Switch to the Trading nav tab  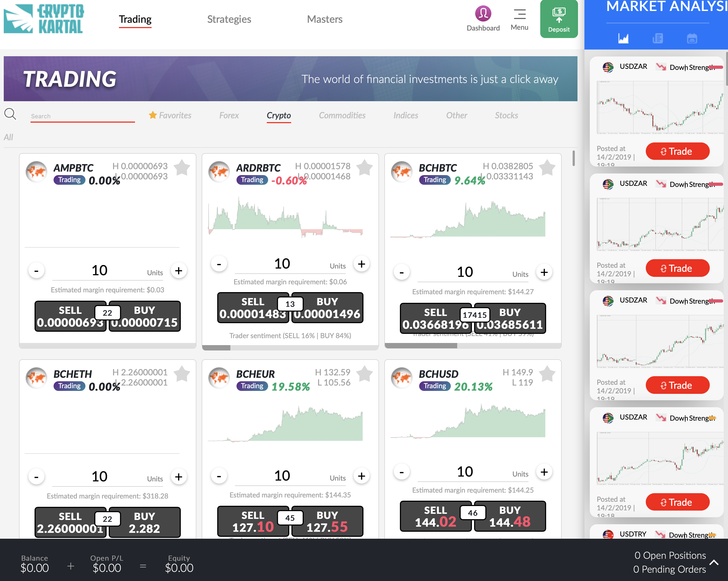click(x=135, y=19)
